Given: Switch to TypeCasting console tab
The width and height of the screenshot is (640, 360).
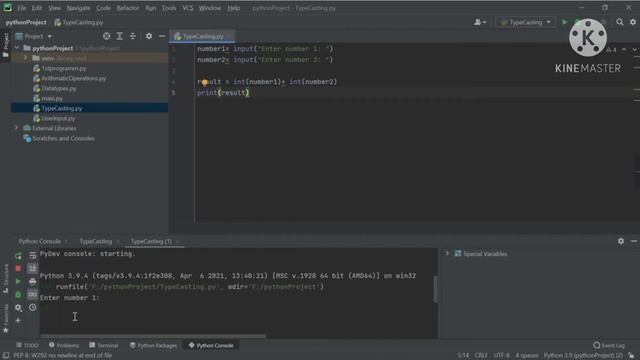Looking at the screenshot, I should [96, 242].
